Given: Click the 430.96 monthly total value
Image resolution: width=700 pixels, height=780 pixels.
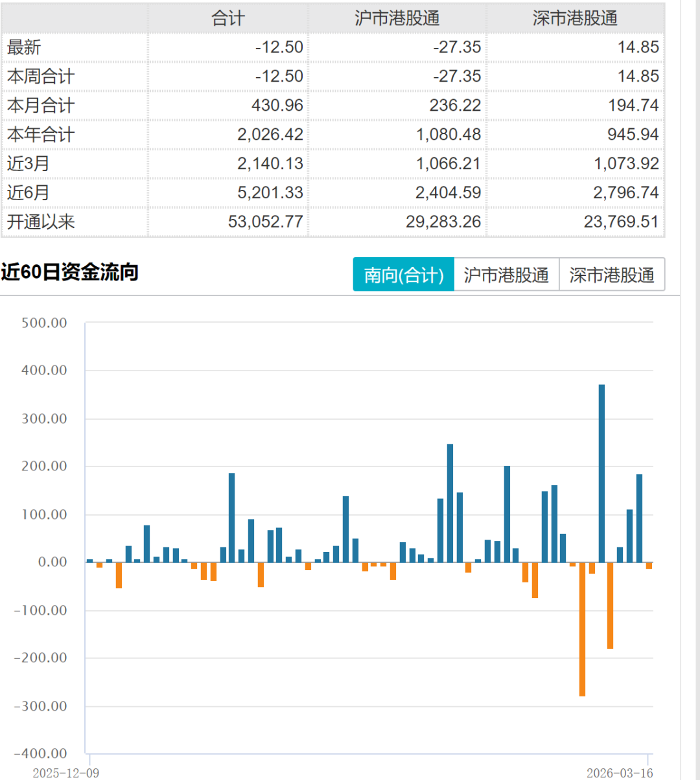Looking at the screenshot, I should (x=277, y=106).
